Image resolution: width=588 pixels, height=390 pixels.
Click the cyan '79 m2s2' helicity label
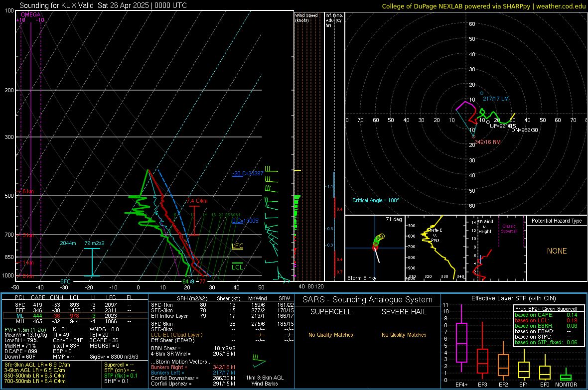pos(95,244)
